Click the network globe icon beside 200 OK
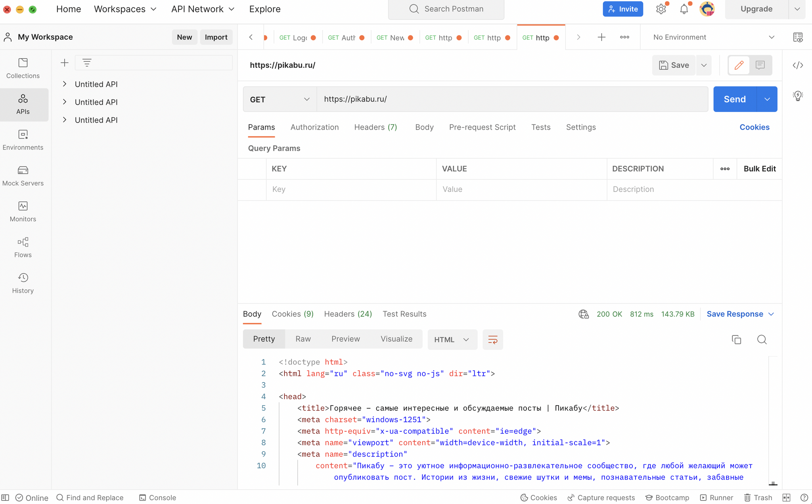The width and height of the screenshot is (812, 504). coord(584,314)
